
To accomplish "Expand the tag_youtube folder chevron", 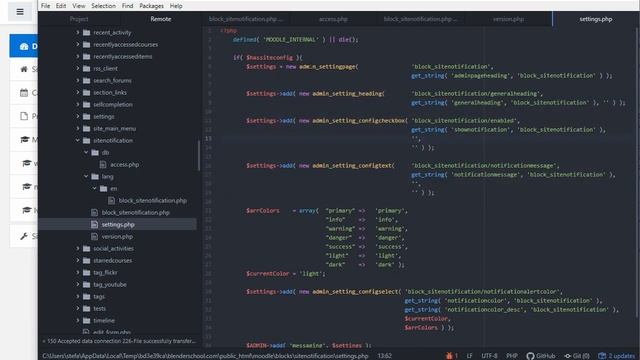I will [78, 284].
